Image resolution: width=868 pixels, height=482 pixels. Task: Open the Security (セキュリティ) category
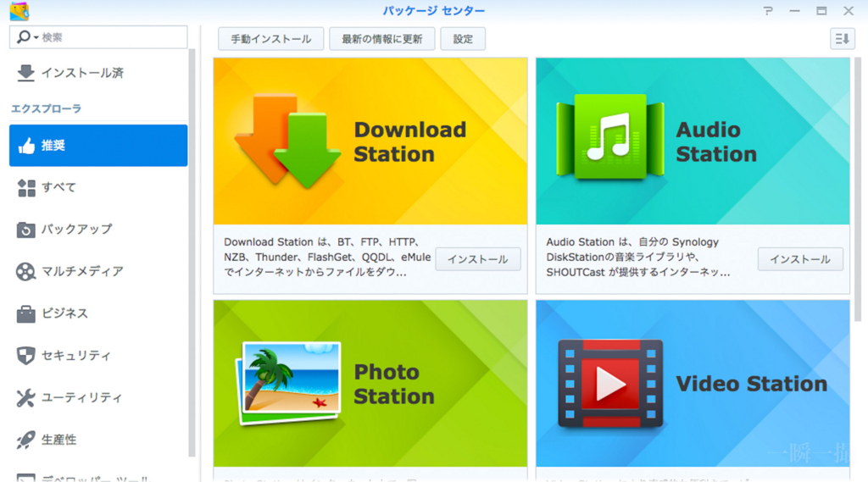(98, 355)
